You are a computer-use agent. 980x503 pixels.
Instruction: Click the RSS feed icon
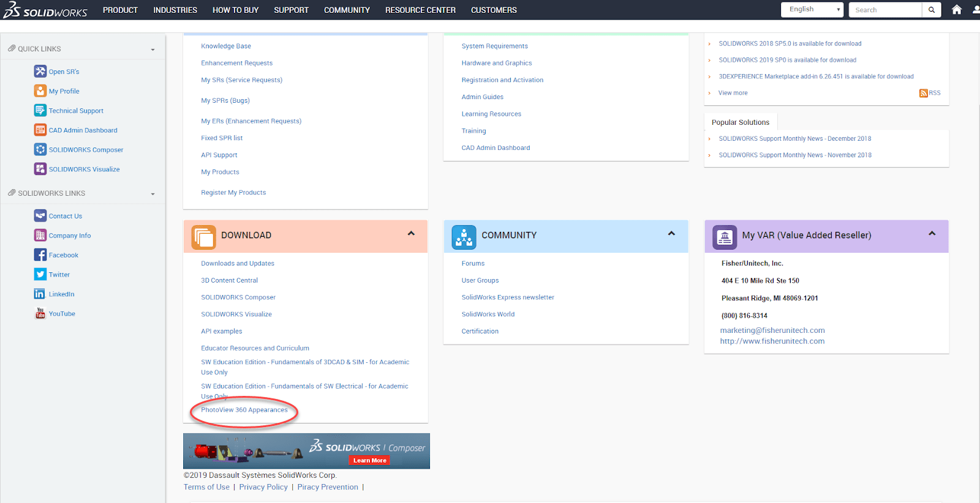pos(923,93)
